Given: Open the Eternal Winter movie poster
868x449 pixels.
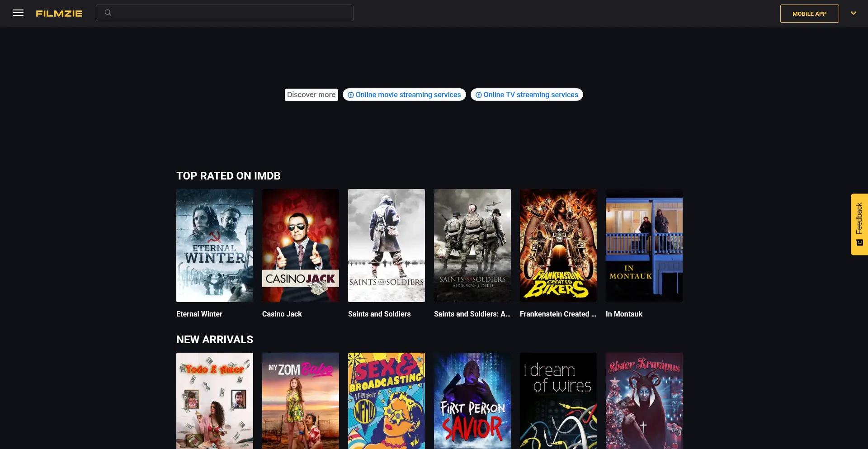Looking at the screenshot, I should point(214,246).
